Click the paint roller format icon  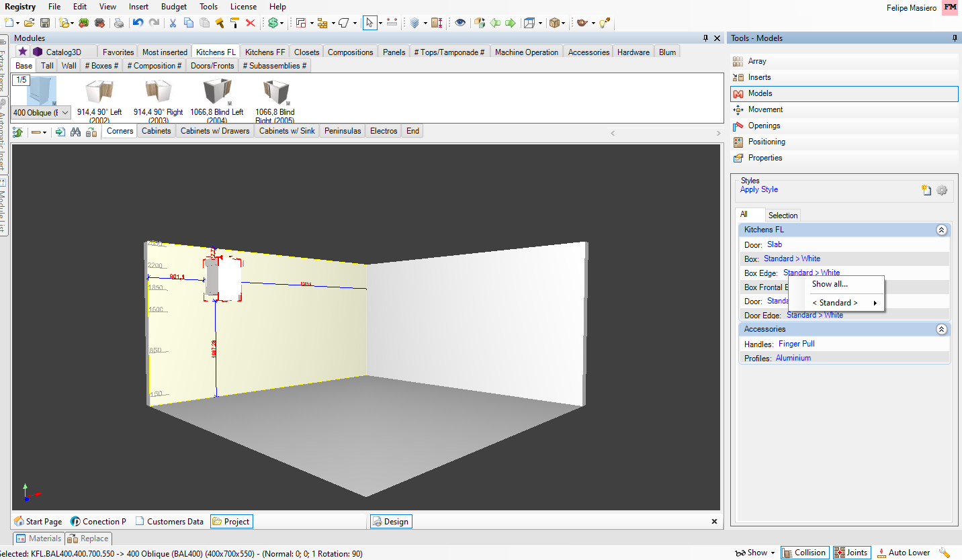234,23
